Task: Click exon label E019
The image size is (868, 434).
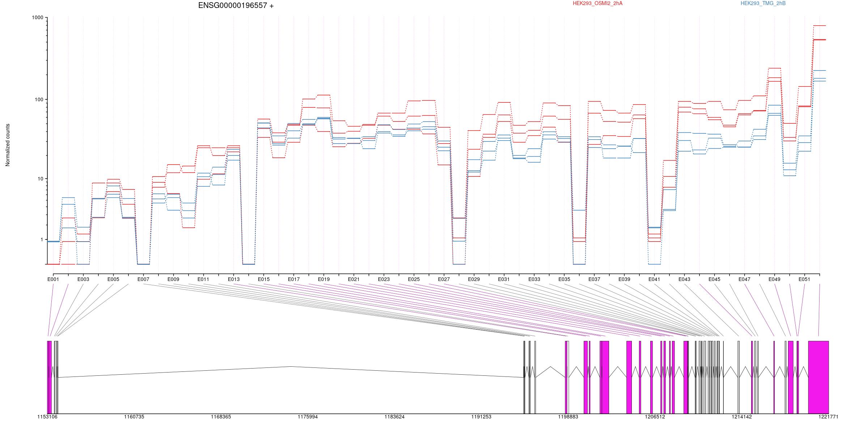Action: (324, 279)
